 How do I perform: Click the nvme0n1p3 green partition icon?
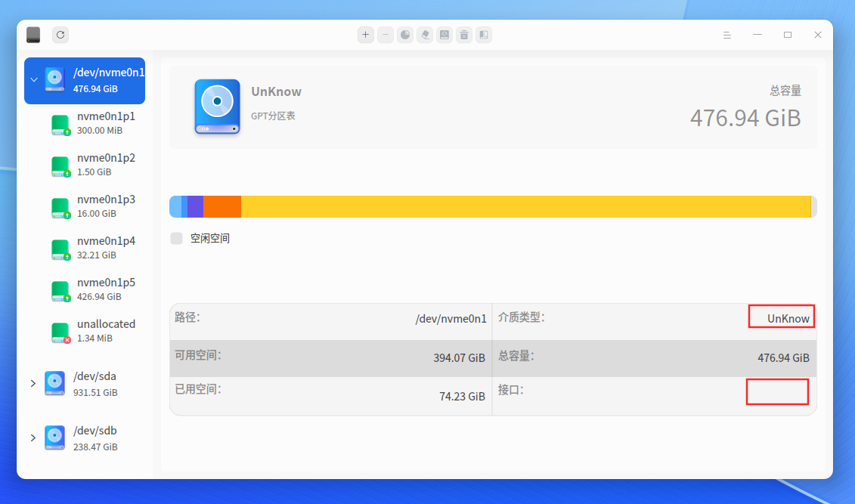[x=60, y=208]
